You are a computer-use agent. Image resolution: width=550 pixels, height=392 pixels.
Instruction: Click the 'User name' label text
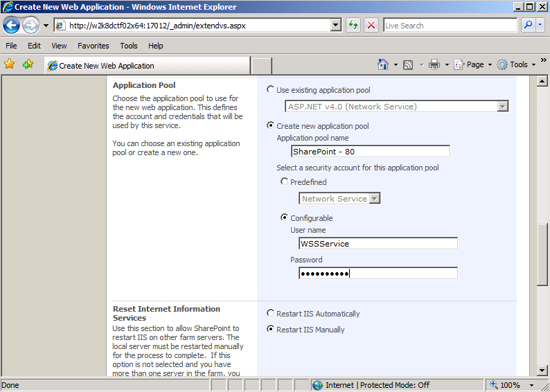pyautogui.click(x=308, y=230)
